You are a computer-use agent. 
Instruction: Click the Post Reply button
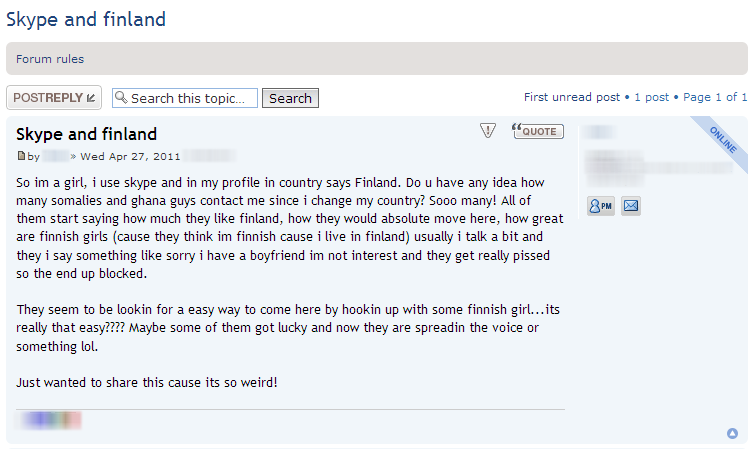pos(54,98)
